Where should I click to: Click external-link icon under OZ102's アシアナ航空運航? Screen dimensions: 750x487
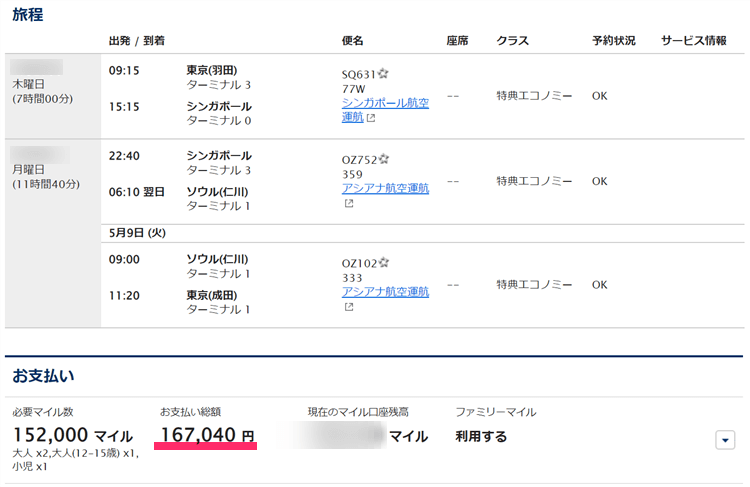click(x=349, y=307)
